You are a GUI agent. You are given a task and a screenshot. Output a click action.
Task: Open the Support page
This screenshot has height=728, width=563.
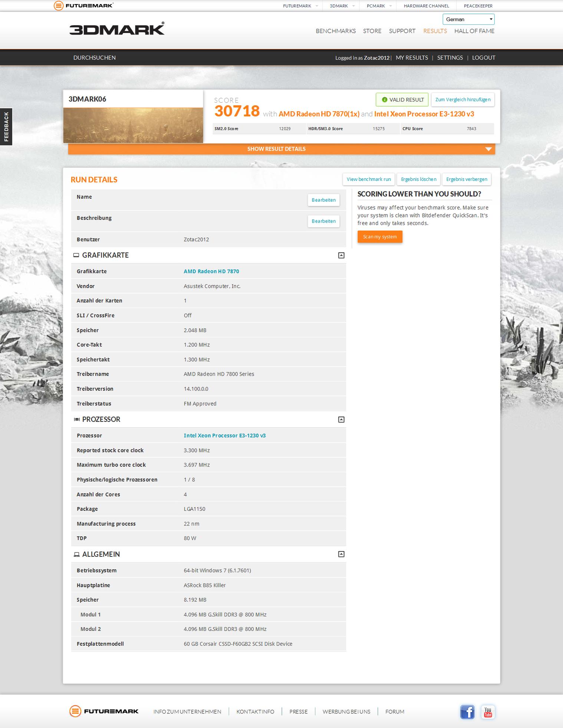click(x=402, y=31)
